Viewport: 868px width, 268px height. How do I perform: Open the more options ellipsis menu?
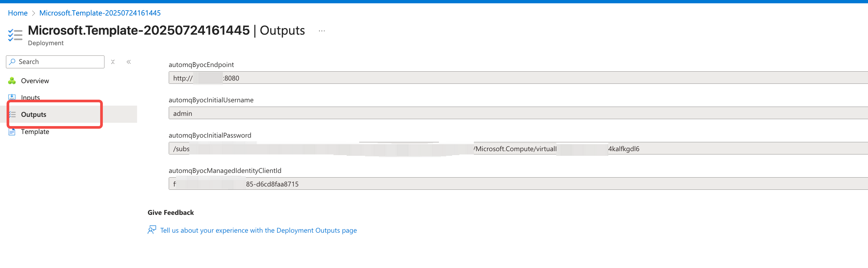[x=322, y=31]
